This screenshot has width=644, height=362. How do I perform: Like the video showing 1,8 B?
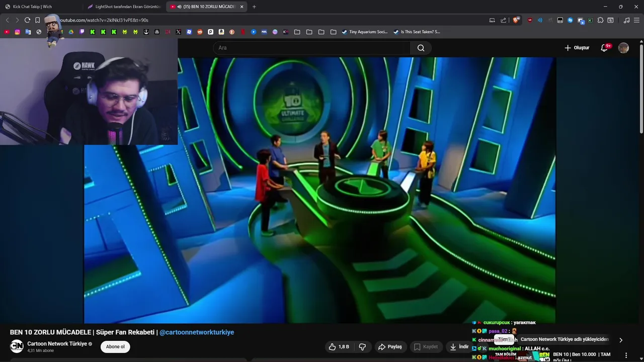(x=339, y=346)
